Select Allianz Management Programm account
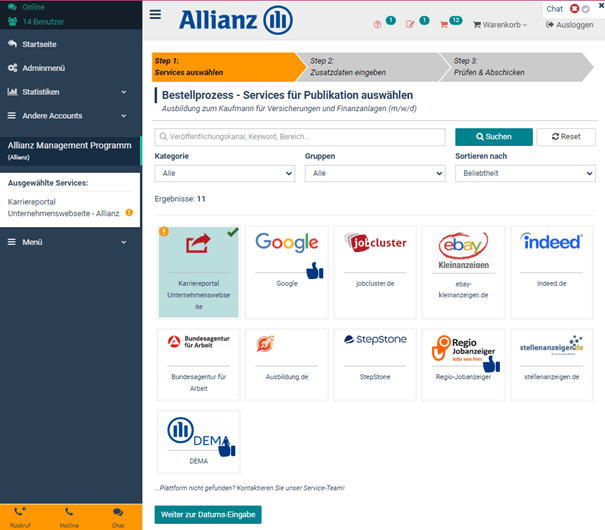The image size is (605, 530). point(70,150)
